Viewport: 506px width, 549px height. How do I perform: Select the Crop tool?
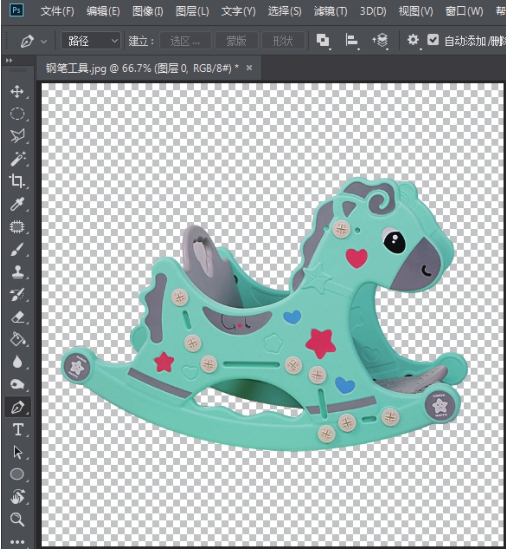[x=17, y=181]
